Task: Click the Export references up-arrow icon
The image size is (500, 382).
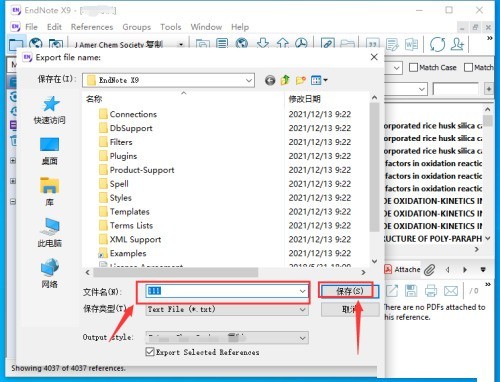Action: [283, 43]
